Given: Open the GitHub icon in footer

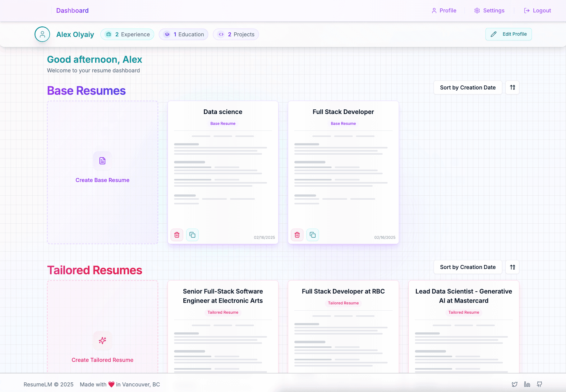Looking at the screenshot, I should click(539, 384).
